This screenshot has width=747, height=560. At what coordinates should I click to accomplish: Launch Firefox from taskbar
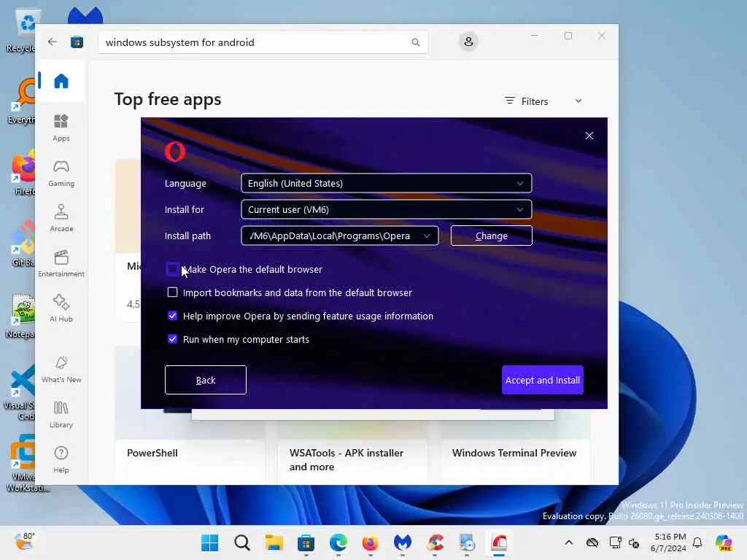370,542
